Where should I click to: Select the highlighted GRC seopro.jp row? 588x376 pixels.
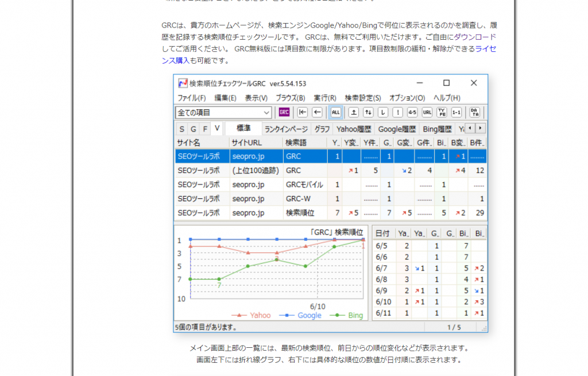point(331,156)
